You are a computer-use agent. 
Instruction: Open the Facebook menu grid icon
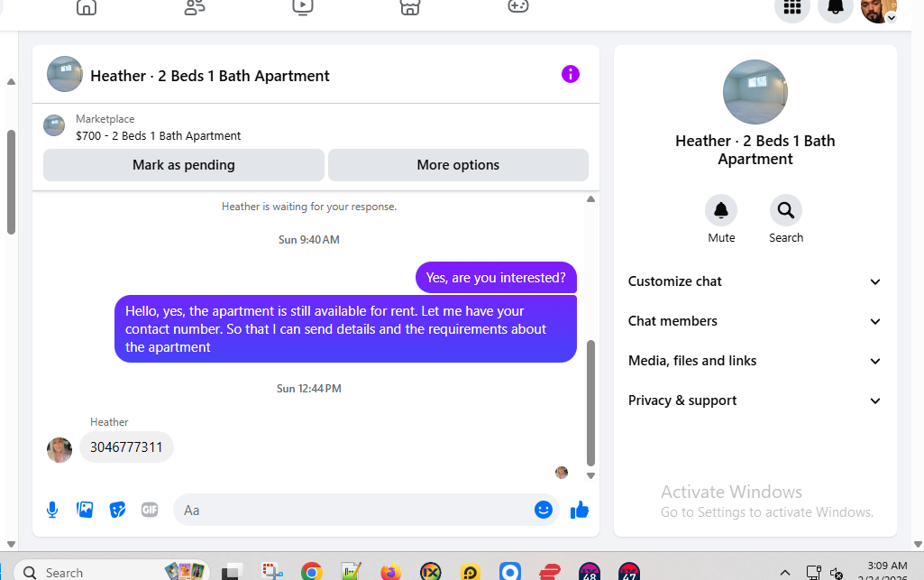(792, 7)
